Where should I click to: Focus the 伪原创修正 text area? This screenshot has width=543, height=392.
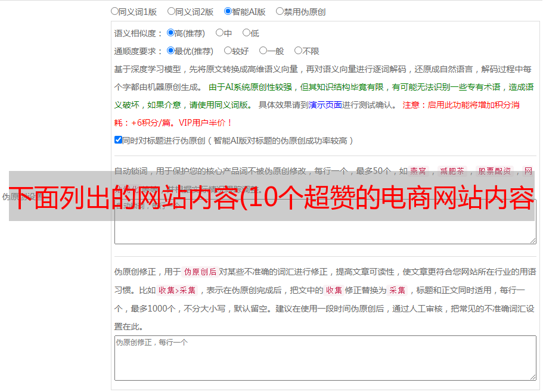coord(325,357)
